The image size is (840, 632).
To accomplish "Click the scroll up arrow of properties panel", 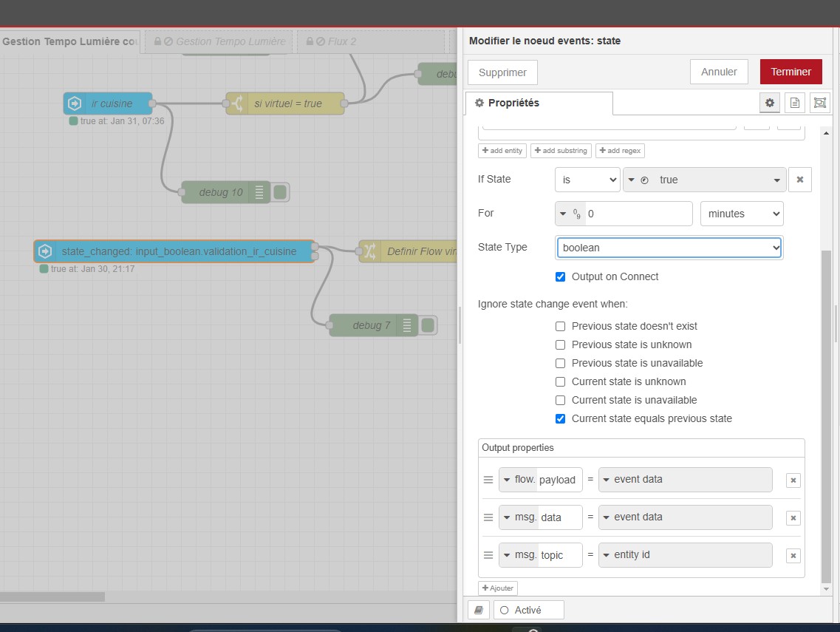I will (x=825, y=132).
